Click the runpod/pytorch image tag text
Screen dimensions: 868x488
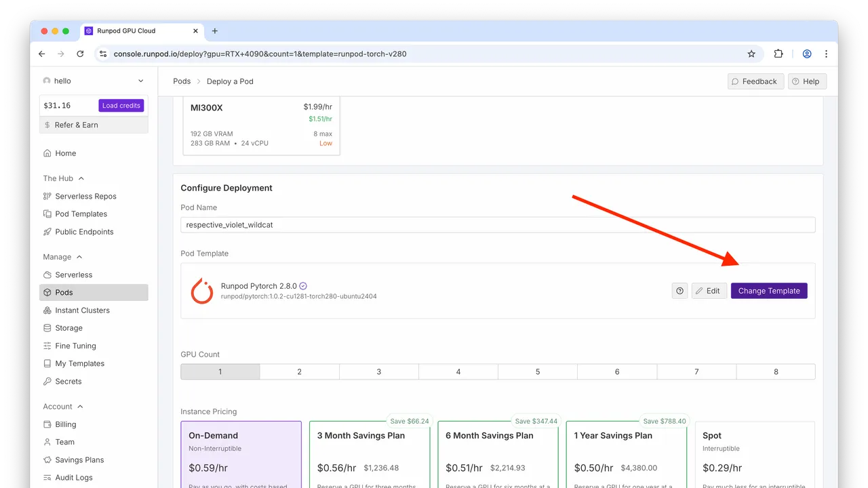click(x=299, y=296)
